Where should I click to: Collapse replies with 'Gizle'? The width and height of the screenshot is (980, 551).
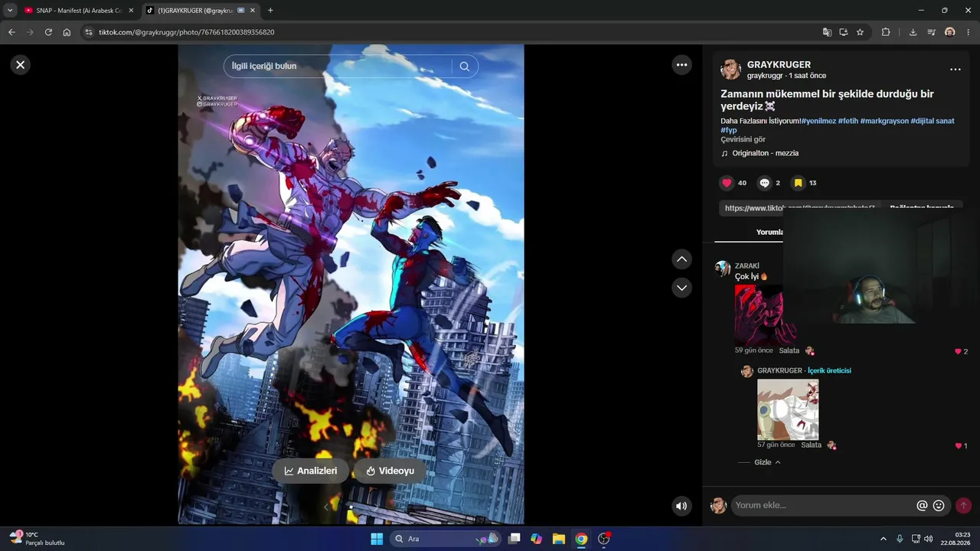click(767, 462)
